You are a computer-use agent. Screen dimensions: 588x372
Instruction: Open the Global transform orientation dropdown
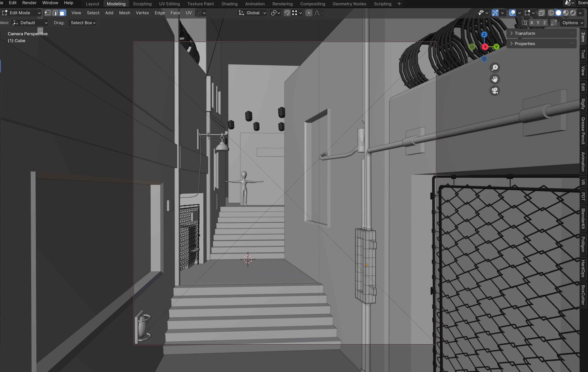(252, 13)
